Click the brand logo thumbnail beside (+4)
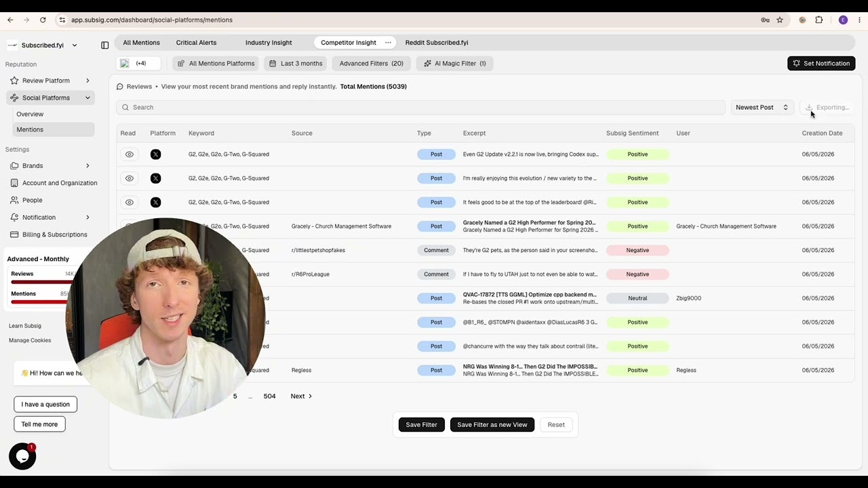868x488 pixels. coord(125,63)
